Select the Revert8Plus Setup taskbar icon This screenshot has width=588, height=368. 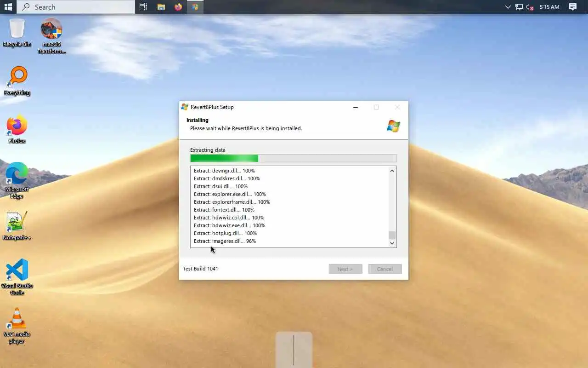coord(195,7)
